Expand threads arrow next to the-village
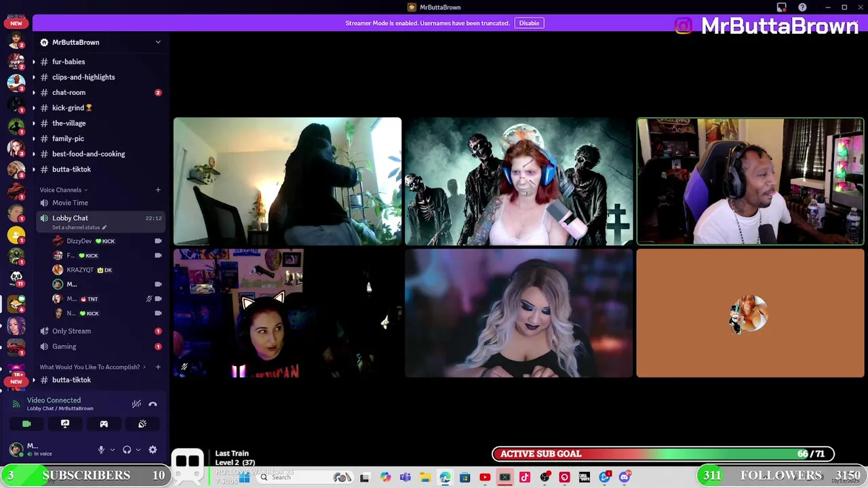Screen dimensions: 868x488 pyautogui.click(x=33, y=123)
